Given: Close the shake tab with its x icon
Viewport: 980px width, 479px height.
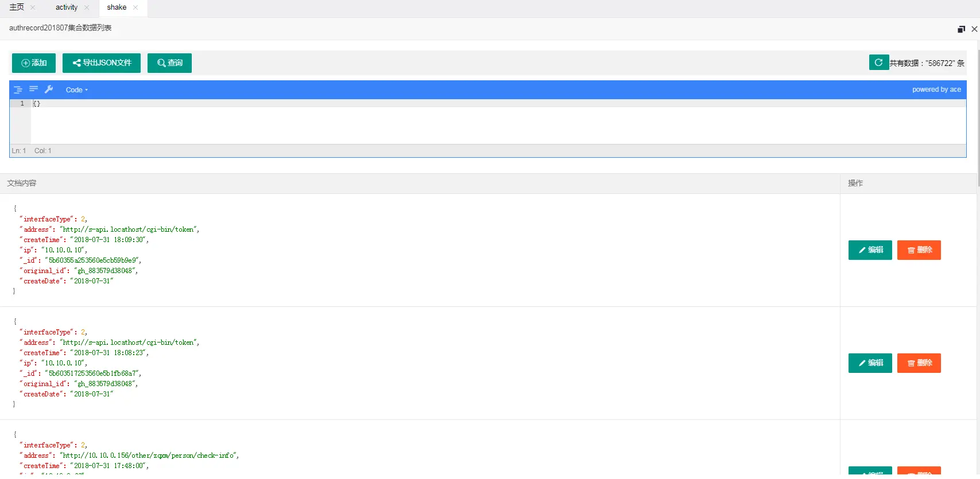Looking at the screenshot, I should (x=135, y=7).
